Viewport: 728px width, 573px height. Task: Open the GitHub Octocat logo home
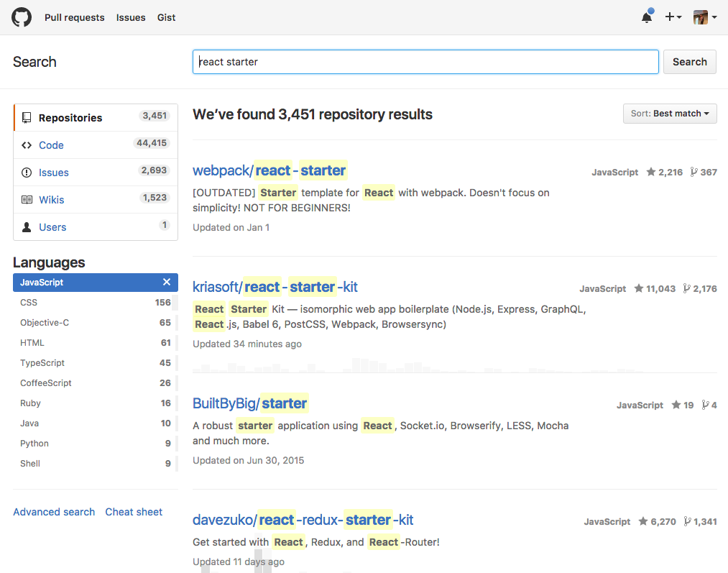[22, 17]
